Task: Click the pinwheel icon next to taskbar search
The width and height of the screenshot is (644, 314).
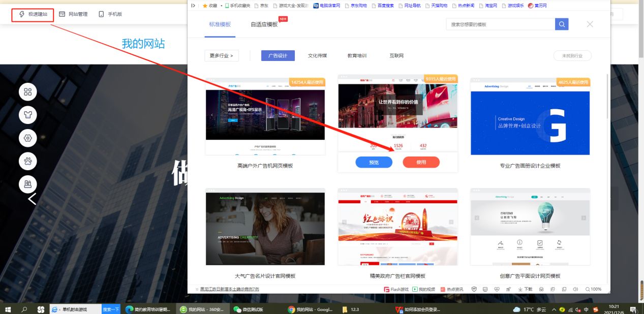Action: 41,309
